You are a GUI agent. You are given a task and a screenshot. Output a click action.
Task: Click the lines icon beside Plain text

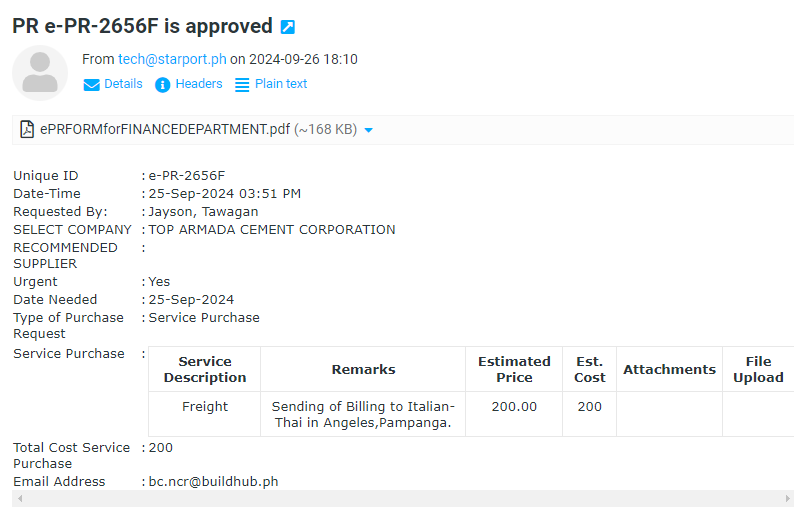(242, 85)
